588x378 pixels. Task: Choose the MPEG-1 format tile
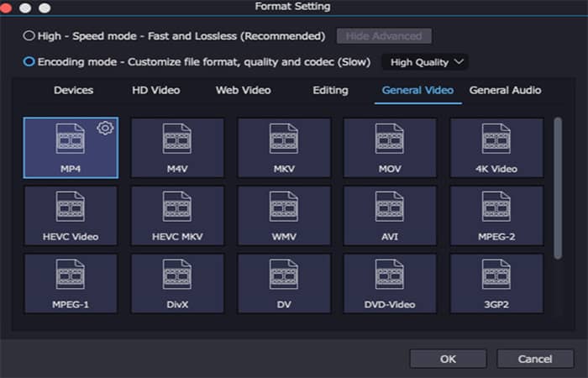(71, 284)
